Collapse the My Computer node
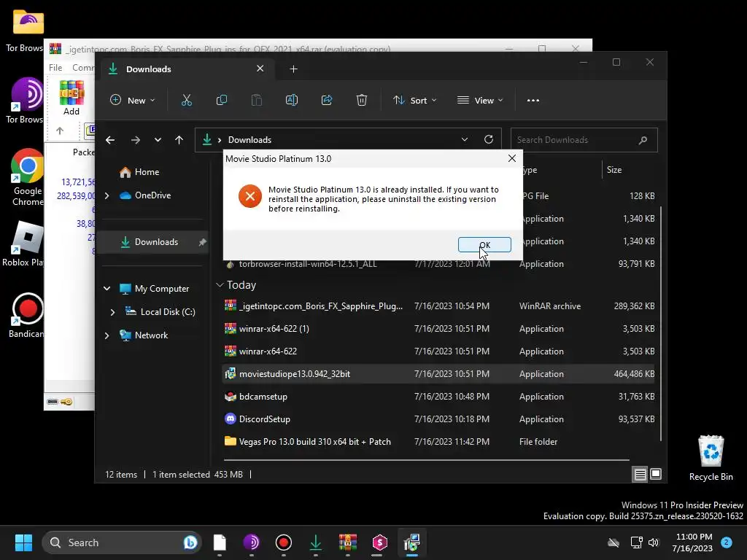The width and height of the screenshot is (747, 560). pos(107,289)
